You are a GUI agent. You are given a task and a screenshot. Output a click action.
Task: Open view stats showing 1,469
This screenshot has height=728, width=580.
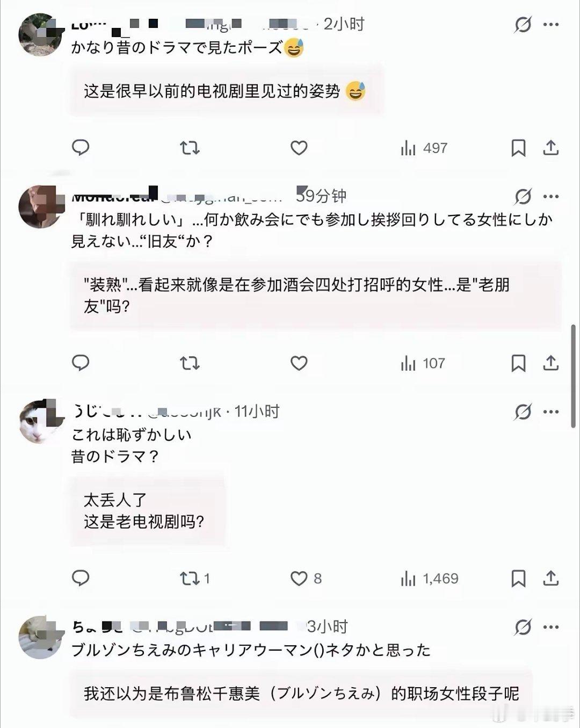coord(430,579)
